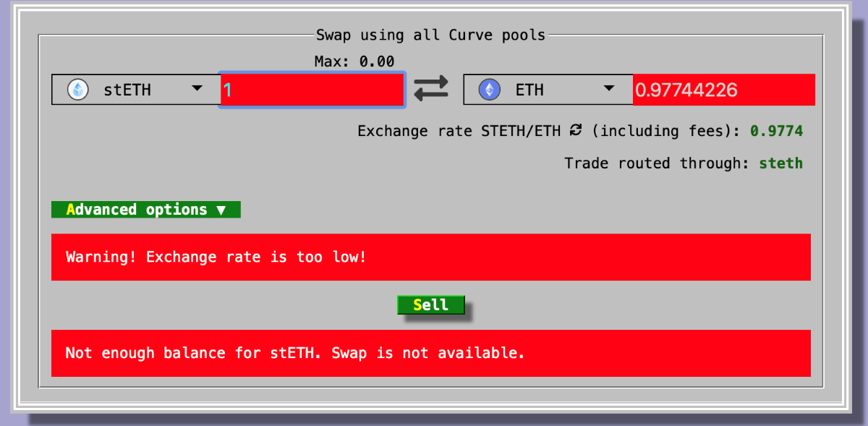This screenshot has height=426, width=868.
Task: Expand Advanced options
Action: pos(146,210)
